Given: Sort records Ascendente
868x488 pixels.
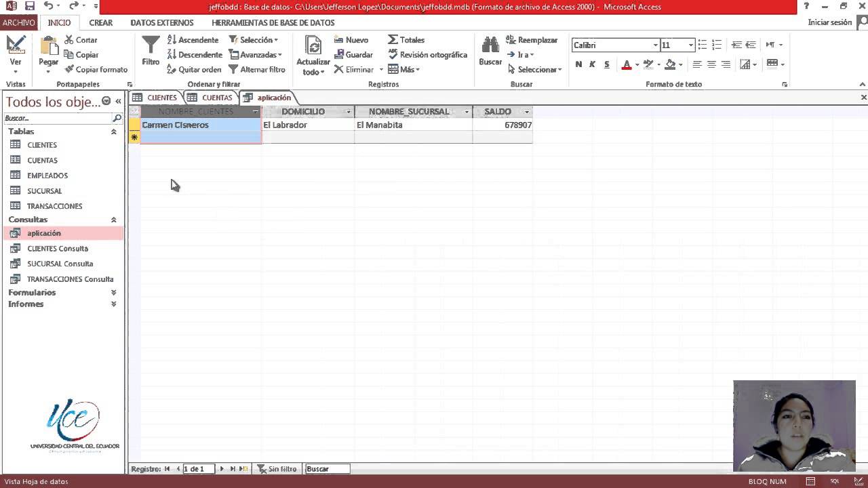Looking at the screenshot, I should (x=193, y=40).
